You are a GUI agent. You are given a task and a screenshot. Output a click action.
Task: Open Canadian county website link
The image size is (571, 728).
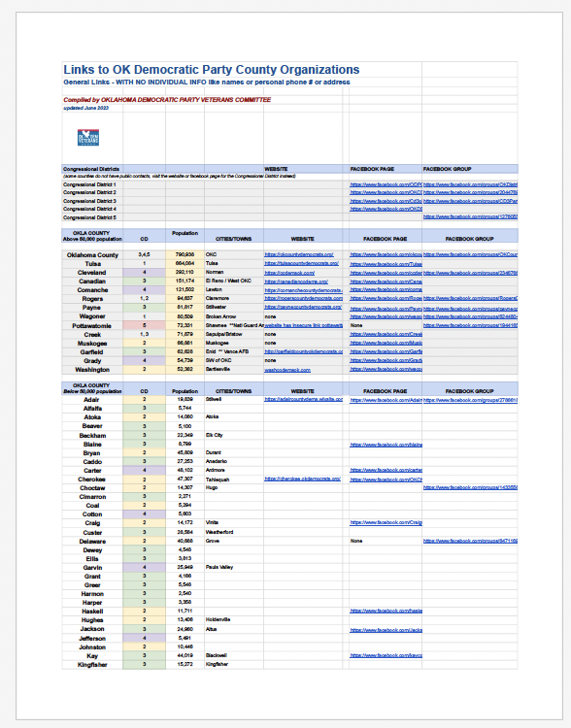coord(296,281)
